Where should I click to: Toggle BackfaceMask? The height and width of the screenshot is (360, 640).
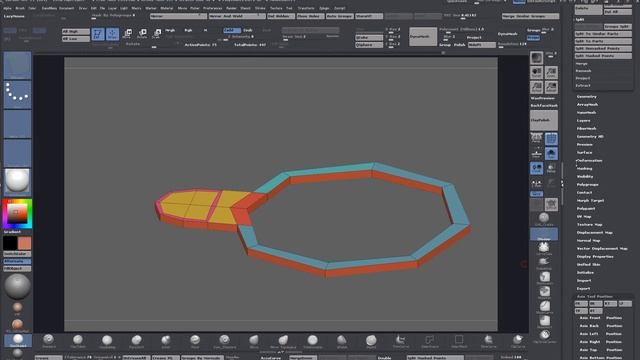(x=544, y=106)
